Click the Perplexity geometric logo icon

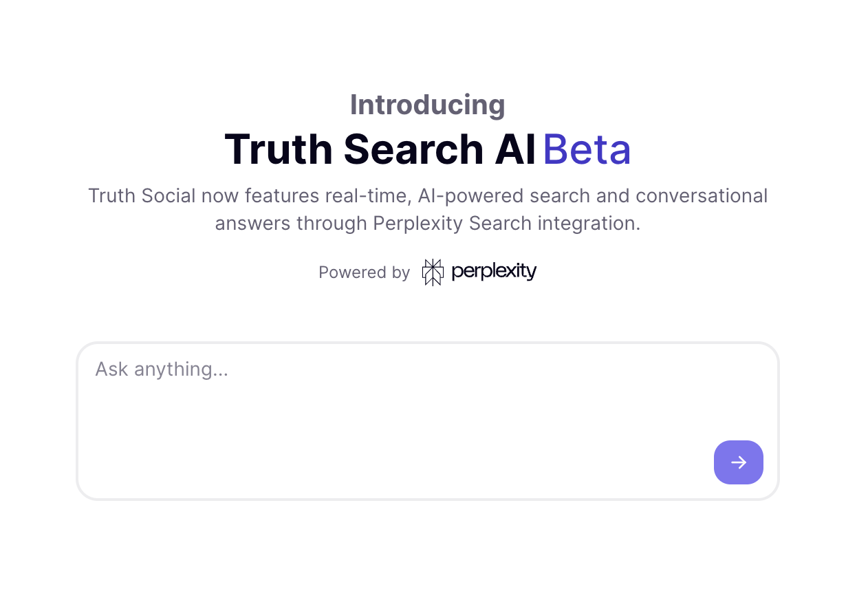(433, 272)
